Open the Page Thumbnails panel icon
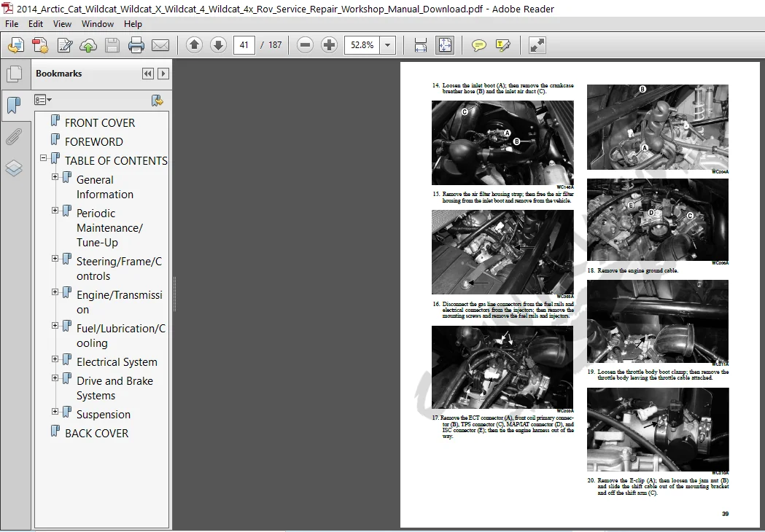Image resolution: width=765 pixels, height=532 pixels. click(x=14, y=74)
